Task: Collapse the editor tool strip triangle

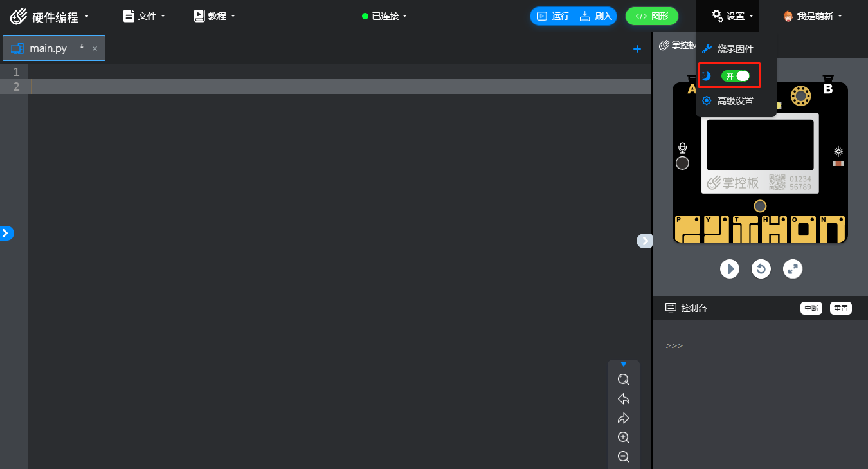Action: [623, 364]
